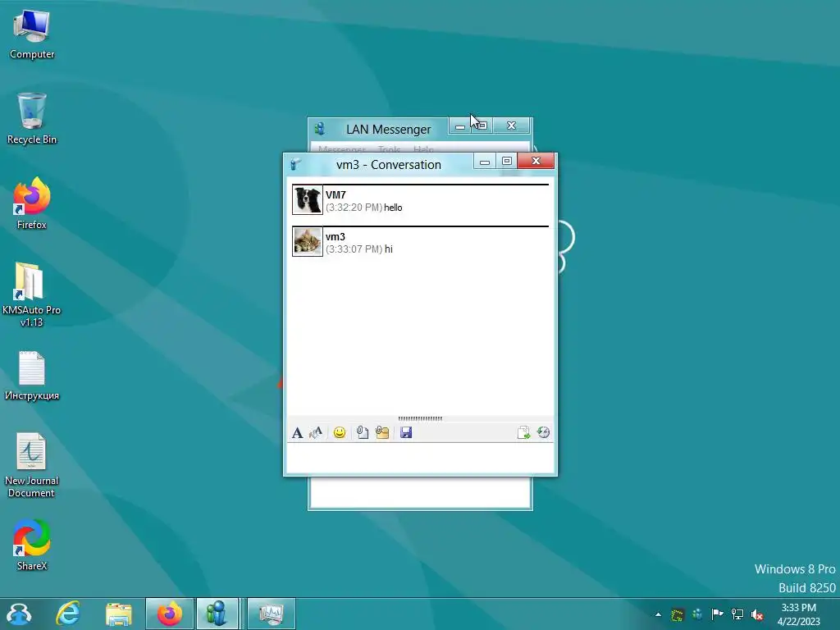Click the conversation window title icon
840x630 pixels.
click(295, 164)
